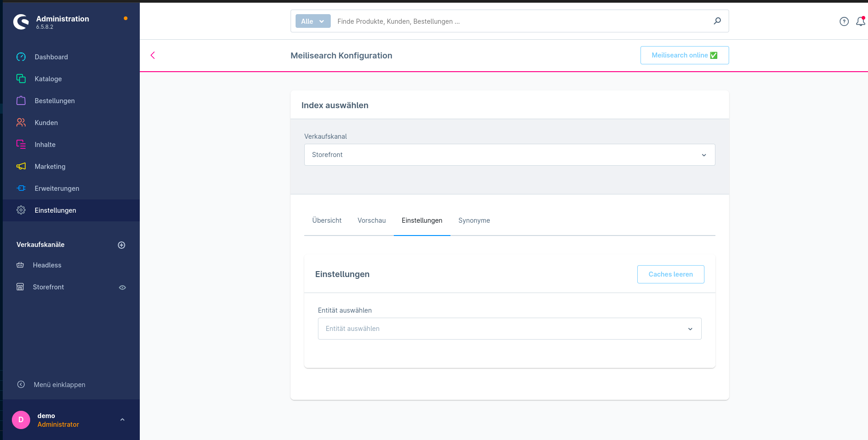Click the Shopware logo in the sidebar
Screen dimensions: 868x440
tap(21, 21)
